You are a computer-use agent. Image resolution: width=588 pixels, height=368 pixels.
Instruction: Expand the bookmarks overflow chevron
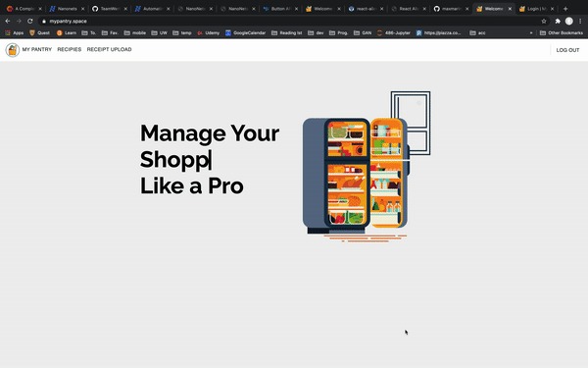pyautogui.click(x=531, y=33)
